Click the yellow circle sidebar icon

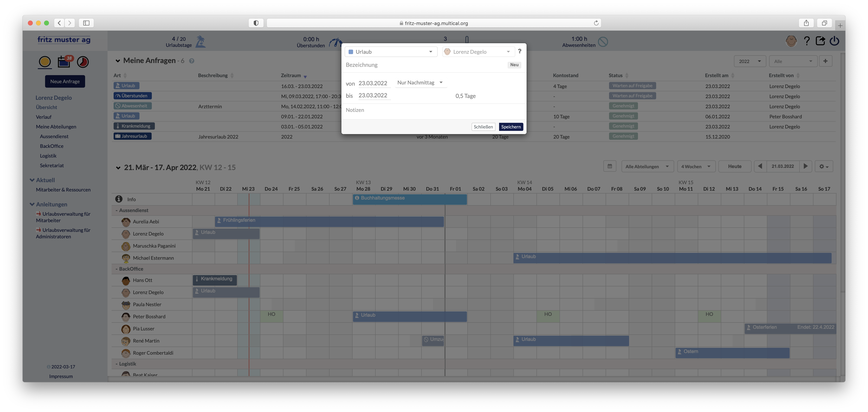pos(45,62)
